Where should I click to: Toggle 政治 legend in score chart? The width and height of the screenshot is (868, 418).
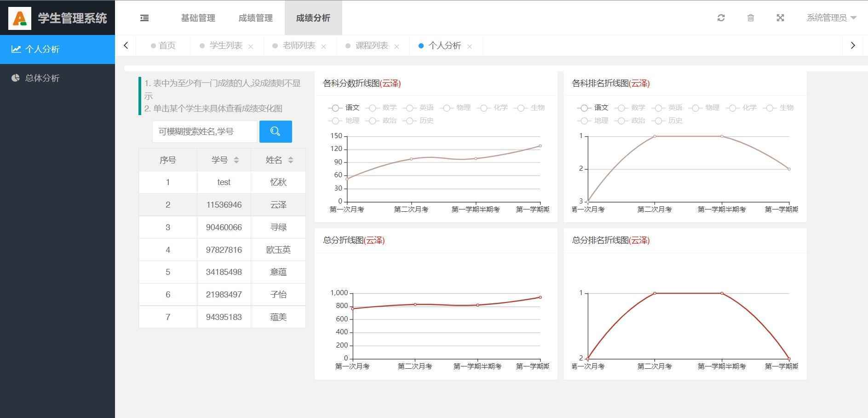381,121
